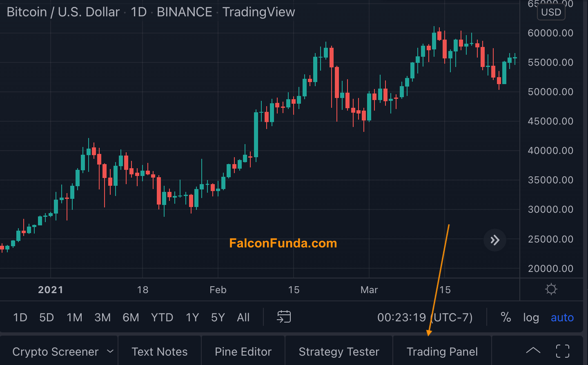
Task: Click the 55000.00 price axis label
Action: click(550, 62)
